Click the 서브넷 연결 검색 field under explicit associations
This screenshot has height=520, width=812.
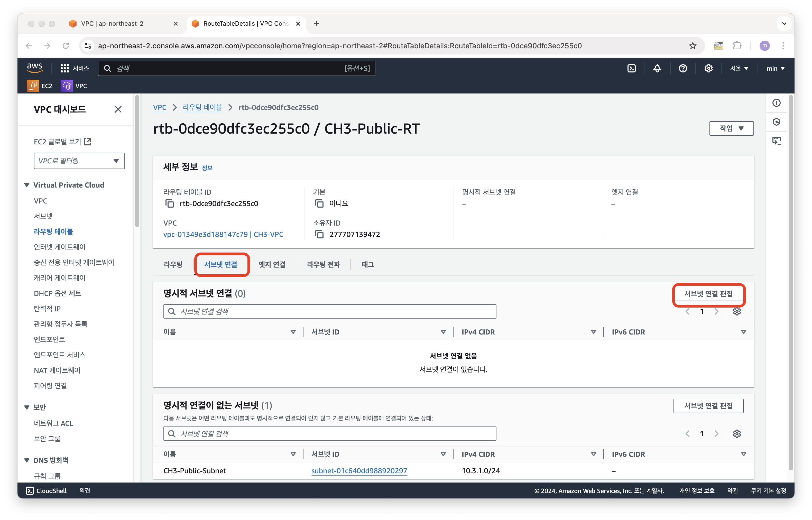pos(329,311)
